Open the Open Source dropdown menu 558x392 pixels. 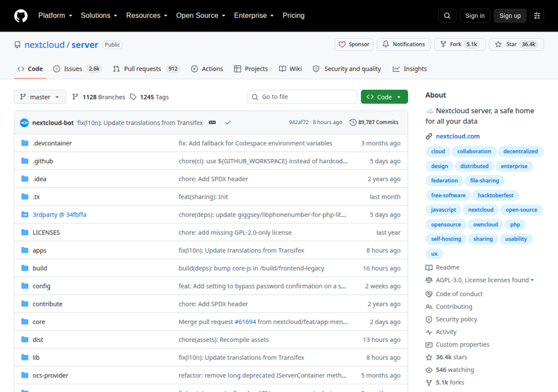(x=201, y=16)
